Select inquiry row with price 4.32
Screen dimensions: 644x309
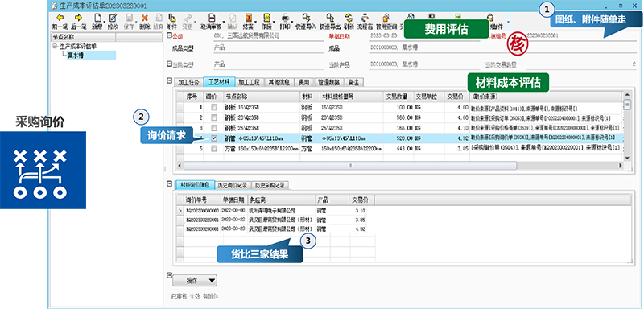[x=275, y=229]
